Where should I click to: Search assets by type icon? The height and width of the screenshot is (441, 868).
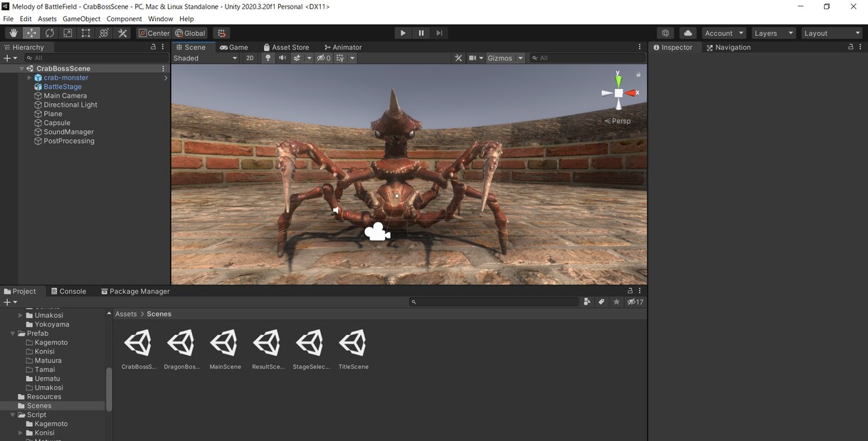[x=587, y=302]
